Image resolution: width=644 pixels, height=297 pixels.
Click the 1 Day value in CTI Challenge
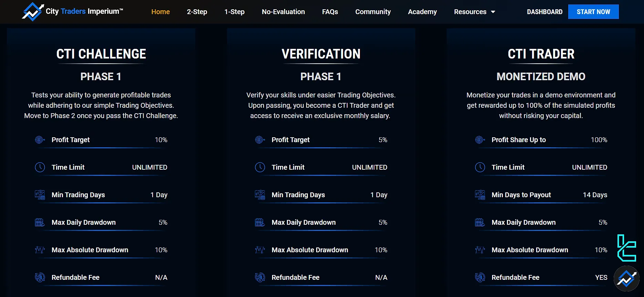[159, 195]
